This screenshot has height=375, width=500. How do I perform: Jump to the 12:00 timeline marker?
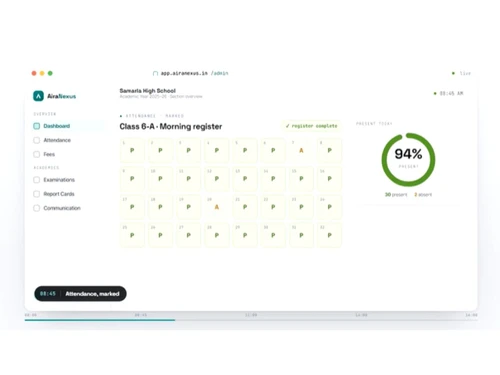coord(251,315)
